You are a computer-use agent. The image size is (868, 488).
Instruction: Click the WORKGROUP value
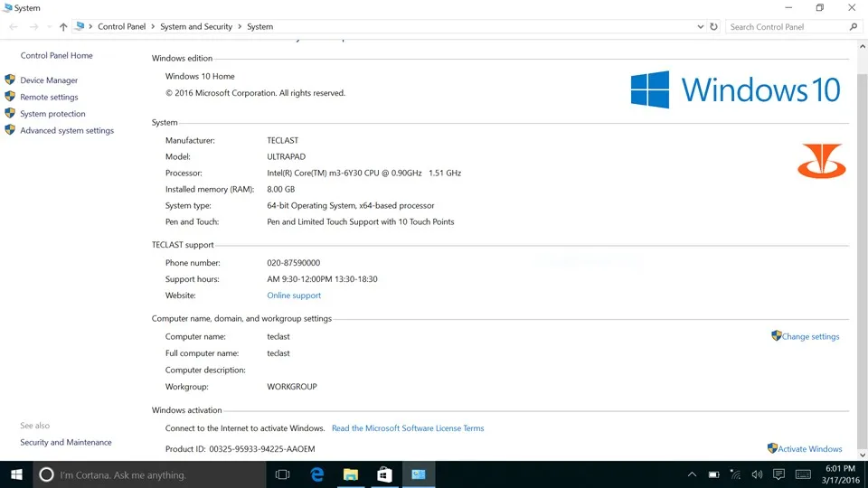pos(292,387)
